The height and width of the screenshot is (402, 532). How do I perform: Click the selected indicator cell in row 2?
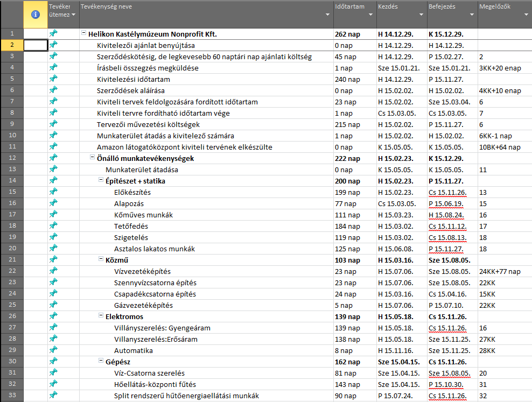point(36,45)
